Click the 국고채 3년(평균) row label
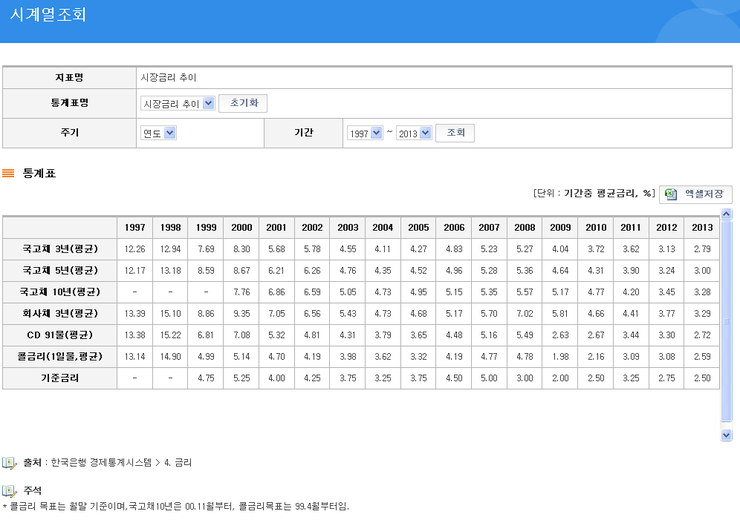Viewport: 740px width, 520px height. coord(60,249)
